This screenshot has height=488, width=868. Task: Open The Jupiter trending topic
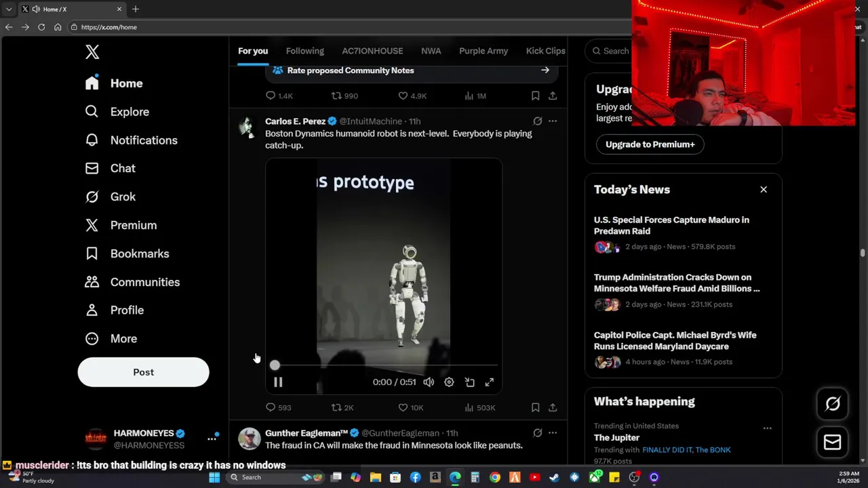tap(616, 438)
